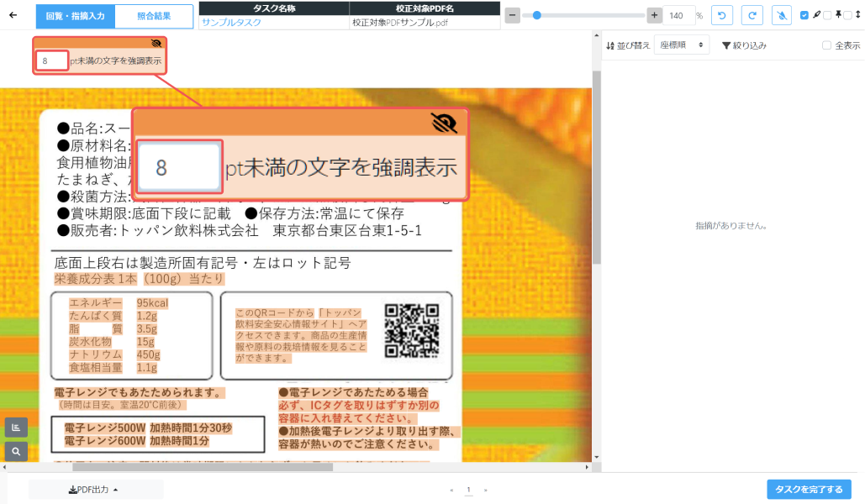Click the back arrow at top left
865x504 pixels.
pyautogui.click(x=13, y=15)
